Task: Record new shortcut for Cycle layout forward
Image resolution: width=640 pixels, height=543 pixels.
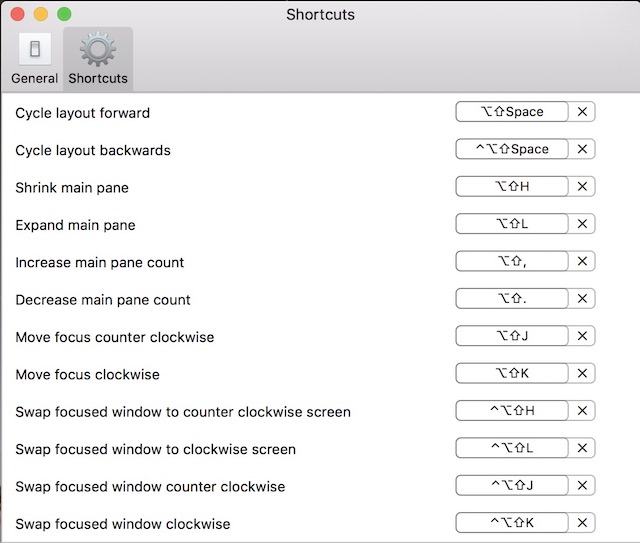Action: coord(512,112)
